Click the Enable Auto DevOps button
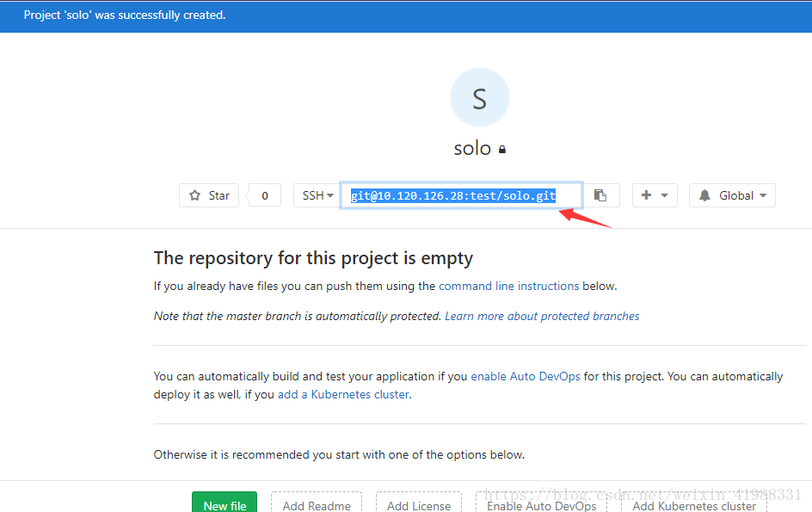Screen dimensions: 812x512 tap(541, 503)
